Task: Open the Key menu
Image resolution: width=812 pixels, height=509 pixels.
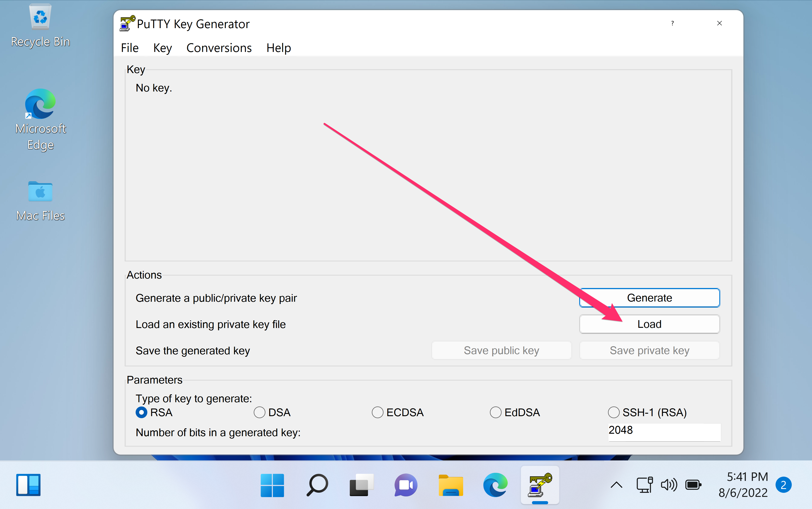Action: [x=163, y=48]
